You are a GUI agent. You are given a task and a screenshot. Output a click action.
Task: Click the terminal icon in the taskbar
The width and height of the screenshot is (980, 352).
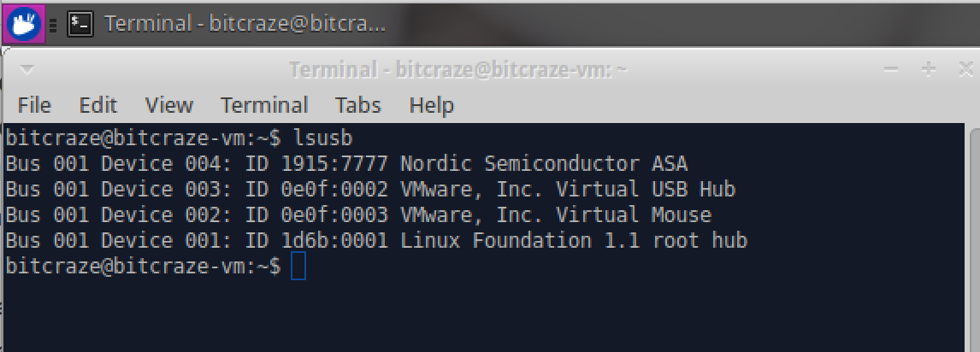(80, 24)
